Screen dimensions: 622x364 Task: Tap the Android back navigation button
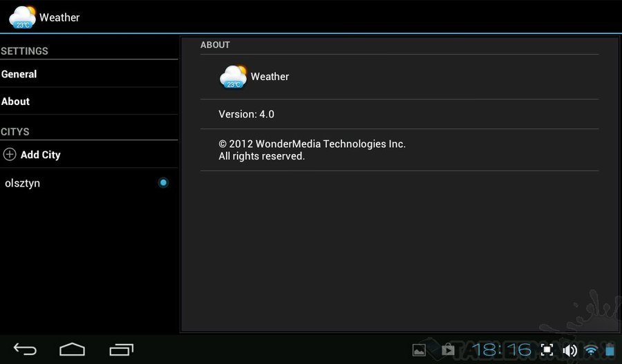coord(25,349)
